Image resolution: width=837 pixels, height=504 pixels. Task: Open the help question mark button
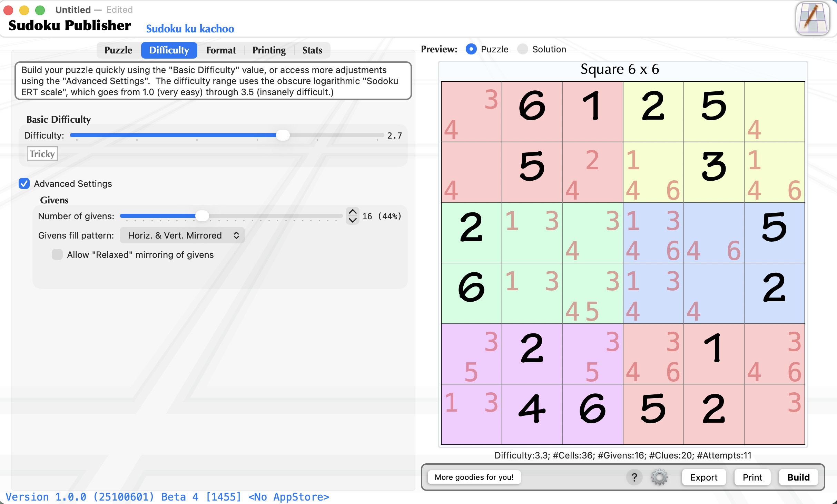[x=634, y=477]
